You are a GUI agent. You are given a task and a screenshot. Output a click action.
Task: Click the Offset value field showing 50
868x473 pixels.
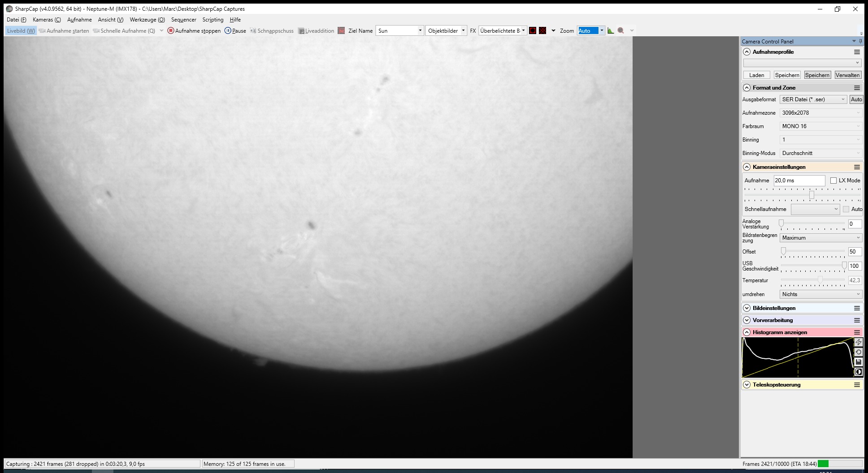click(855, 252)
